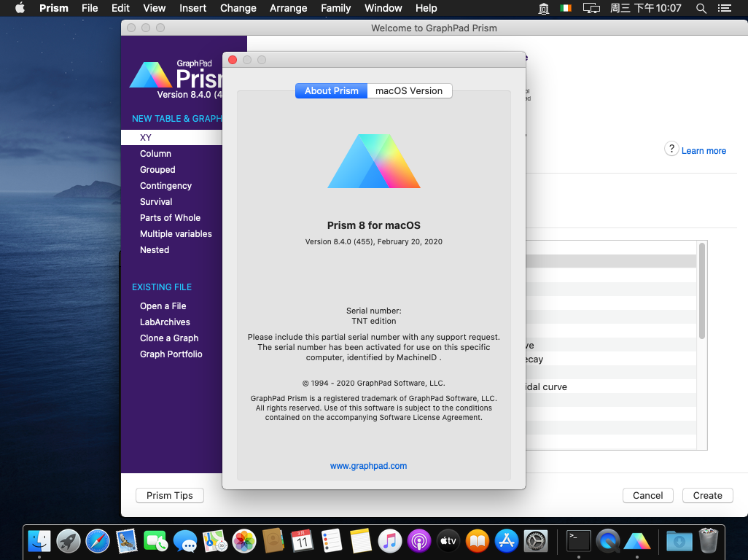Open Calendar icon showing 11
This screenshot has height=560, width=748.
303,541
